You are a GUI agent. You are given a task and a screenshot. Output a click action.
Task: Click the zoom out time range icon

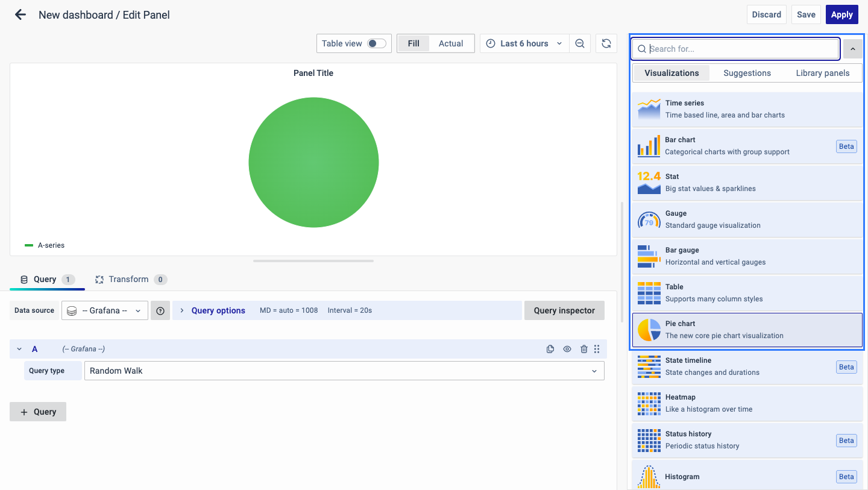tap(580, 43)
